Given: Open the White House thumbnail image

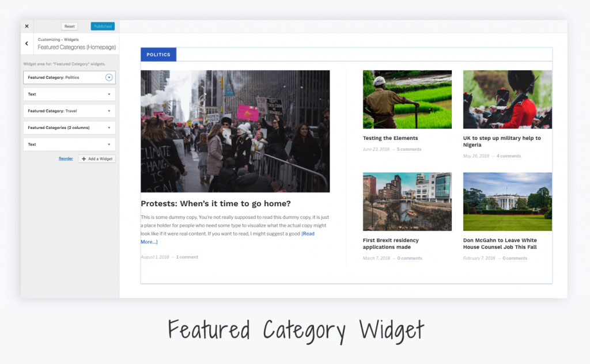Looking at the screenshot, I should click(x=508, y=202).
